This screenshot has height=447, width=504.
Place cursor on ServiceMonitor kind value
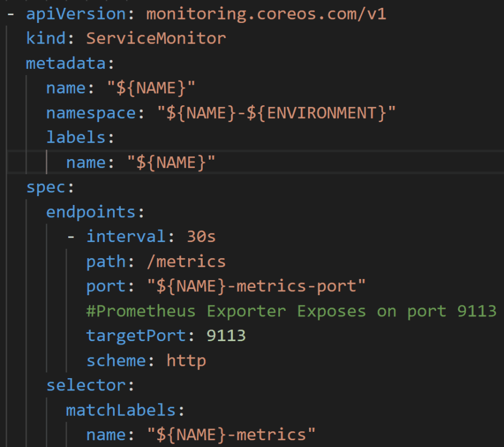coord(156,39)
